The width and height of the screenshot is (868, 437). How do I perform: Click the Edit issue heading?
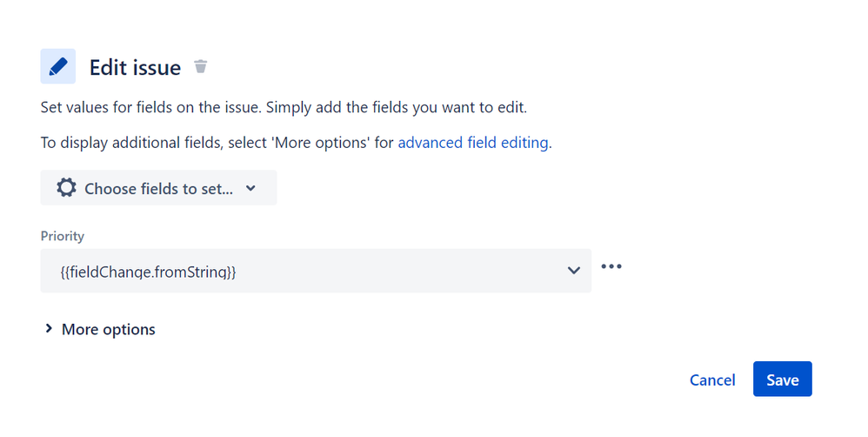click(x=135, y=67)
